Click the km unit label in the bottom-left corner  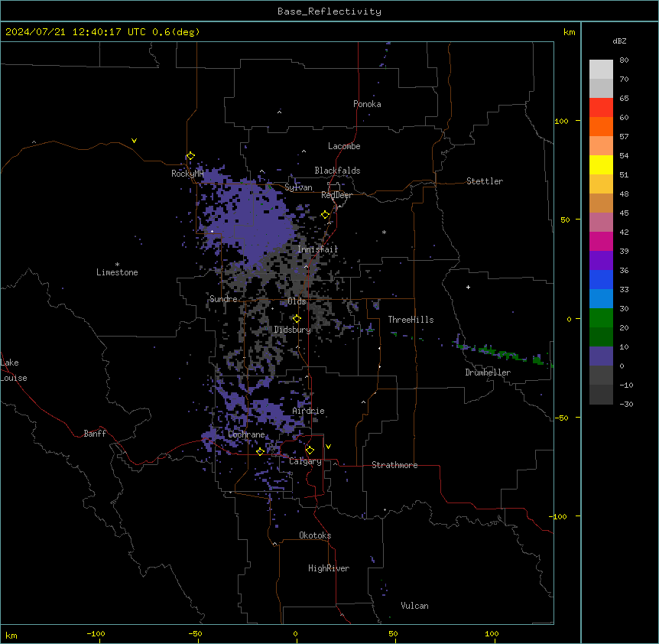point(11,636)
